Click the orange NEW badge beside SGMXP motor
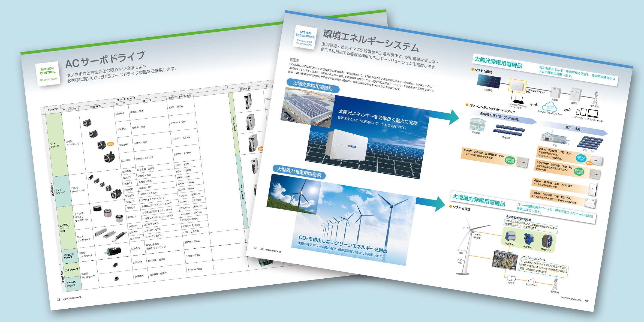The image size is (644, 322). point(110,144)
